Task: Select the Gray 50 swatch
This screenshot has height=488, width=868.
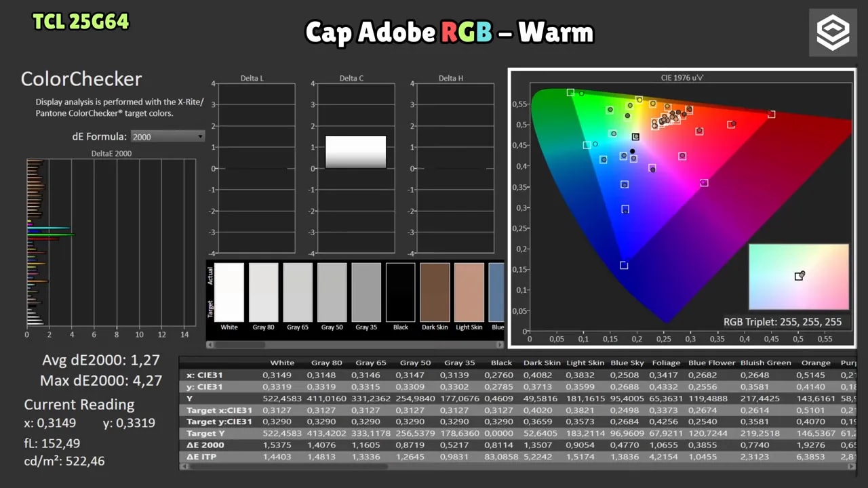Action: [x=332, y=292]
